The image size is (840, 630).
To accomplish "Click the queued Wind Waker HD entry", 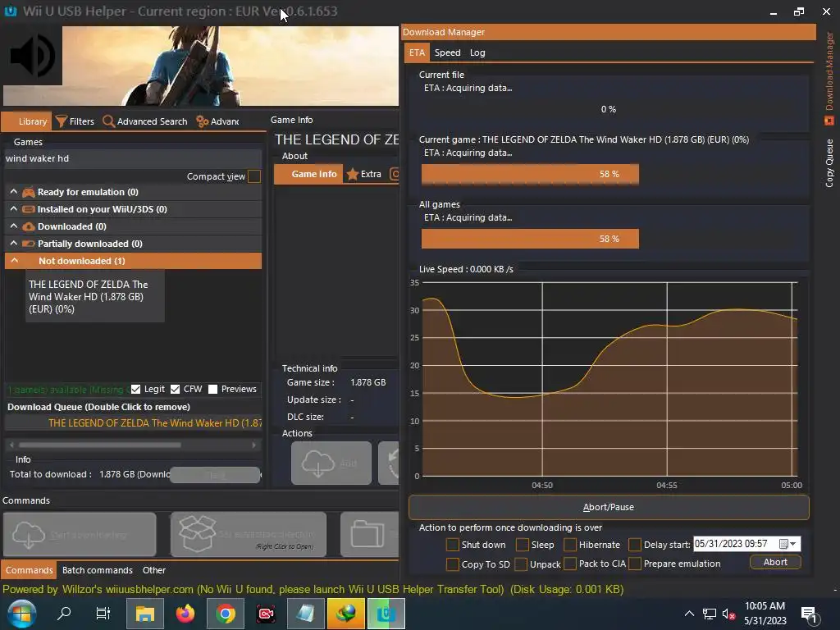I will (134, 423).
